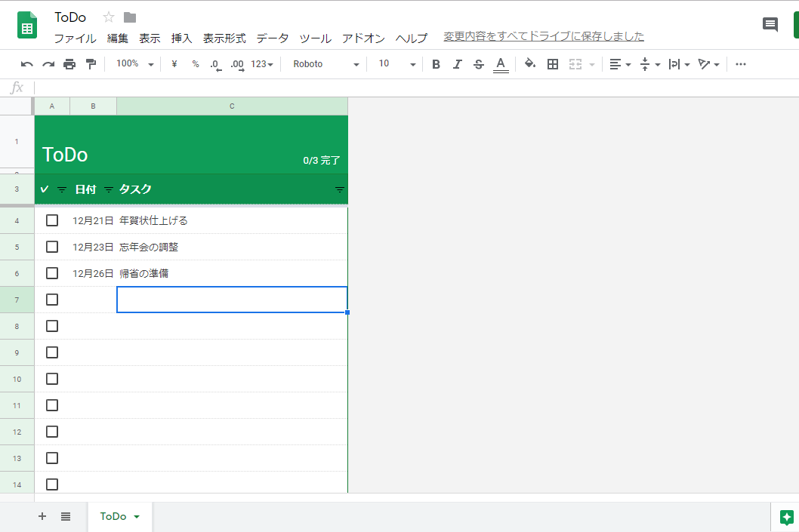Open the text color picker

[501, 65]
